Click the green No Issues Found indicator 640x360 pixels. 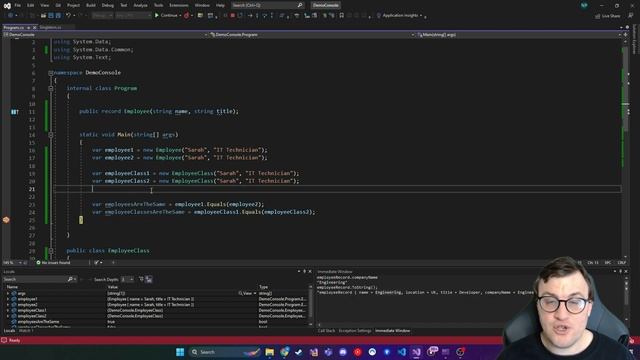click(53, 262)
